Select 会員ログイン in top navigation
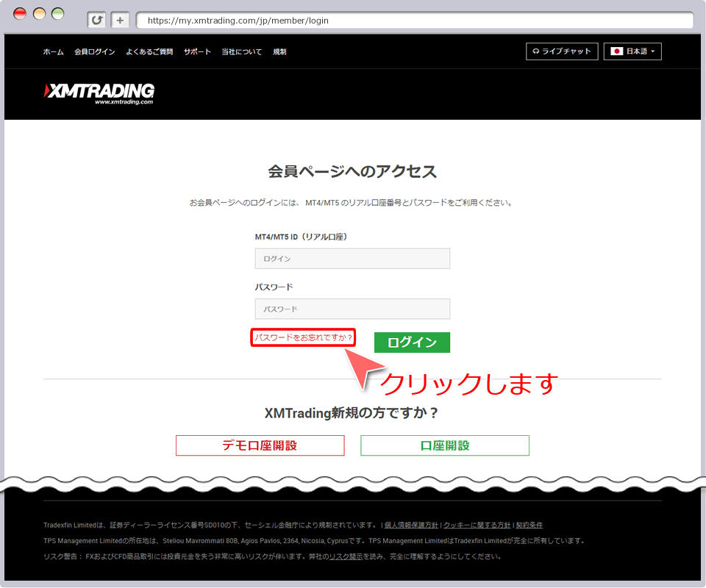This screenshot has height=588, width=706. tap(94, 52)
